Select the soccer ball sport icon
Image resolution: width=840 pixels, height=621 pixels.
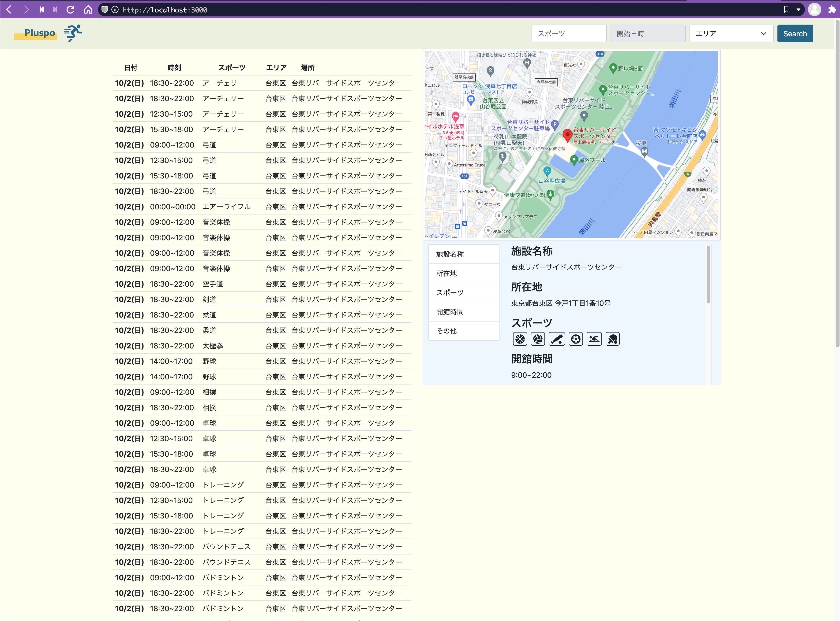575,339
